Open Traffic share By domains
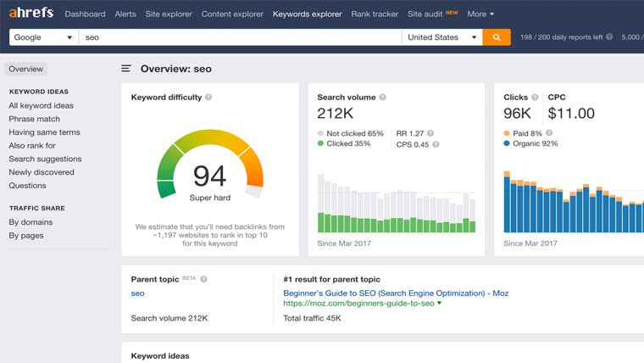 [x=31, y=222]
